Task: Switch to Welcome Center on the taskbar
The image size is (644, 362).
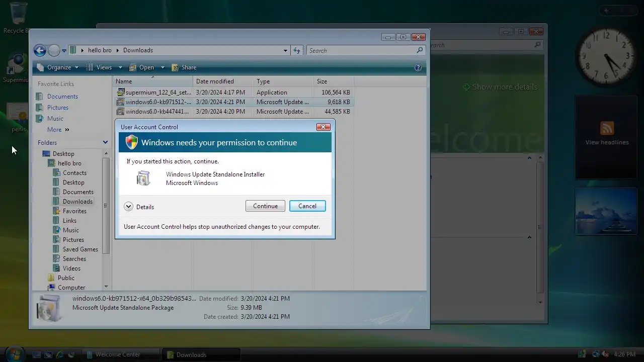Action: [x=121, y=354]
